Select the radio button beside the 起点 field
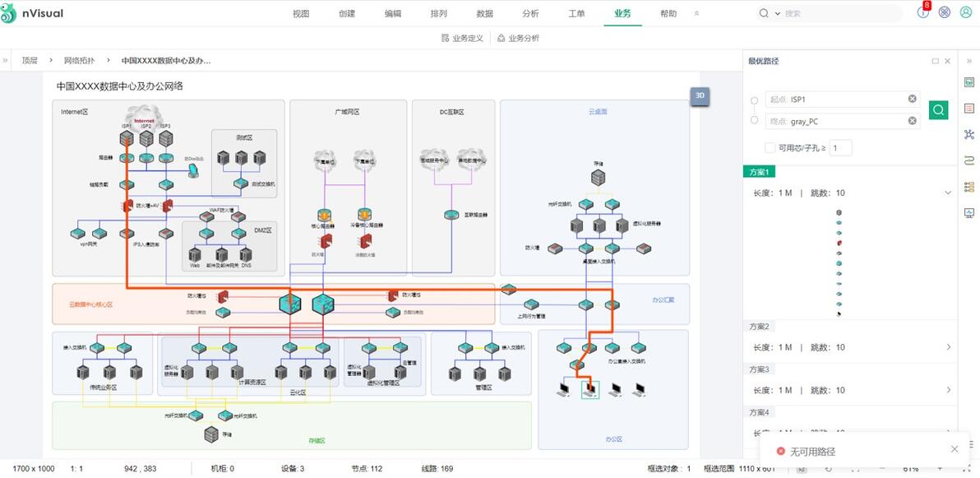The image size is (980, 478). tap(754, 100)
